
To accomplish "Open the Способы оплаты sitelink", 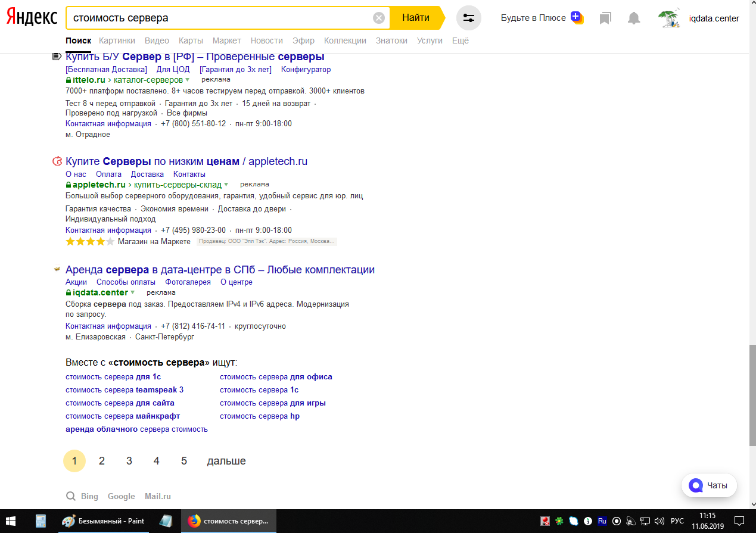I will [126, 282].
